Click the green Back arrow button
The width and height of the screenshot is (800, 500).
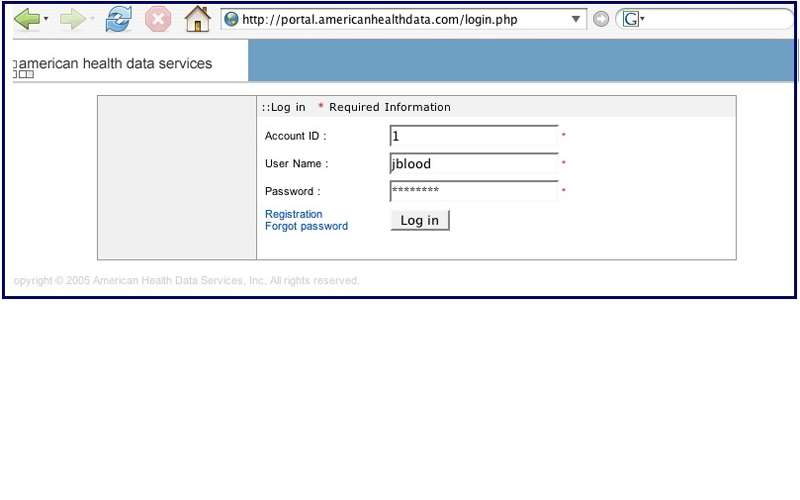tap(27, 19)
